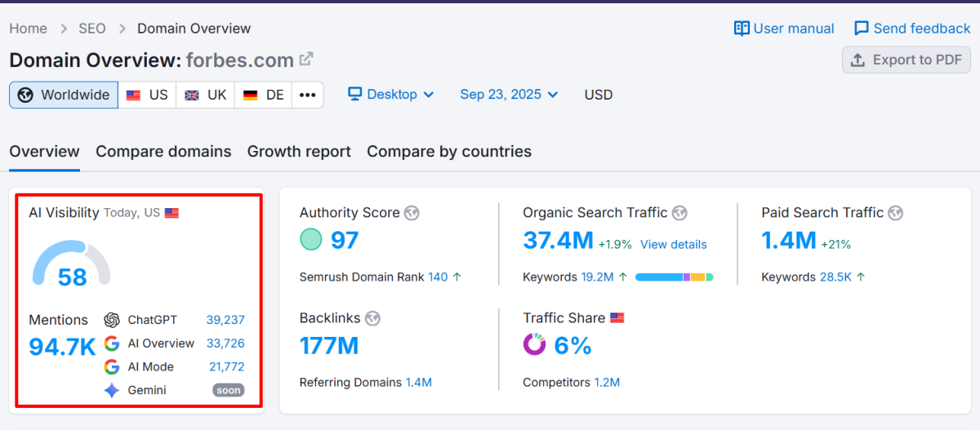The height and width of the screenshot is (430, 980).
Task: Click the Referring Domains value 1.4M
Action: [419, 383]
